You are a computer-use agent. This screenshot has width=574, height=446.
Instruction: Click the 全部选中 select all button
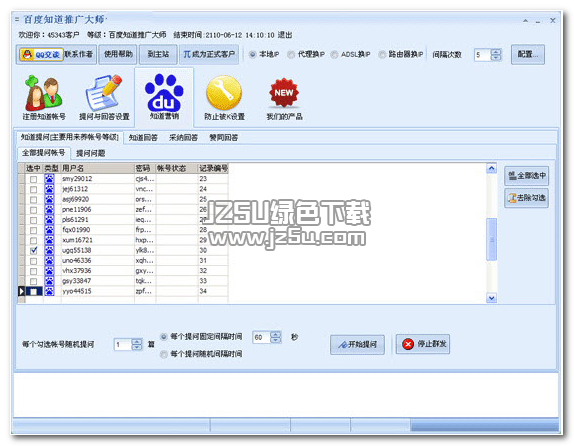point(526,176)
